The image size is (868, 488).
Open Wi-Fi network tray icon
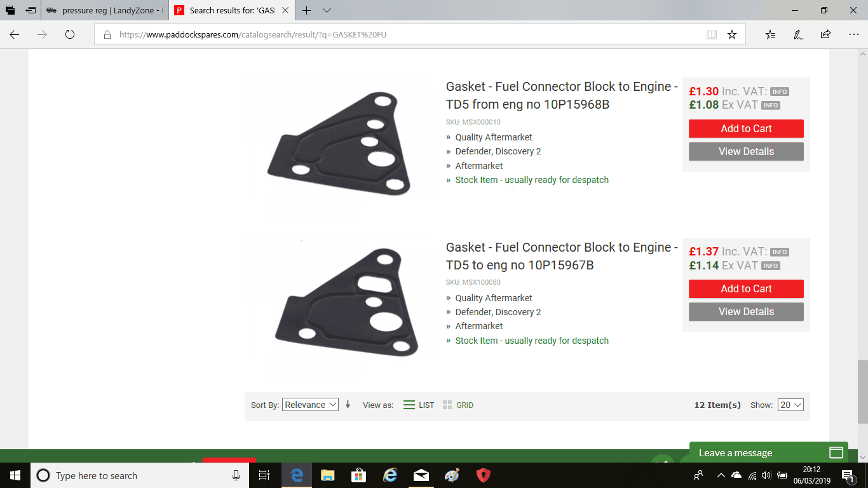coord(752,475)
